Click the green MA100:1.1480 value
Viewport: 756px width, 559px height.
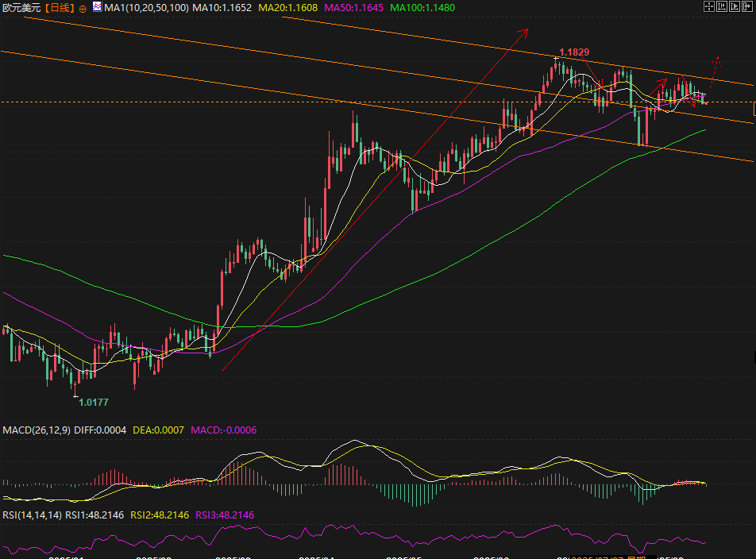[422, 8]
